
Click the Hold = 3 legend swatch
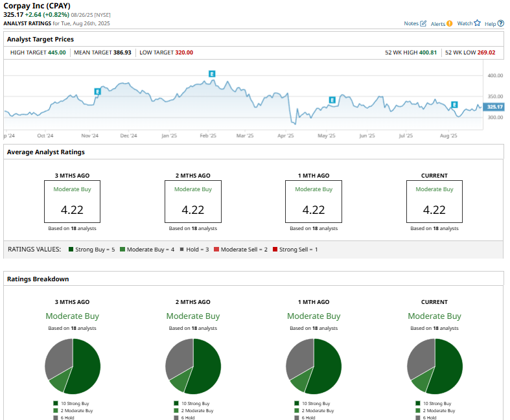pyautogui.click(x=182, y=249)
